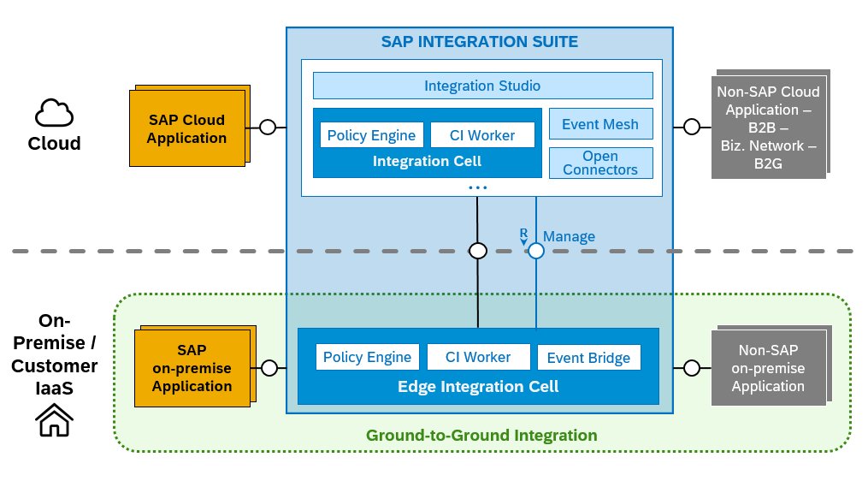Click the Integration Cell label
The width and height of the screenshot is (868, 481).
[x=427, y=161]
